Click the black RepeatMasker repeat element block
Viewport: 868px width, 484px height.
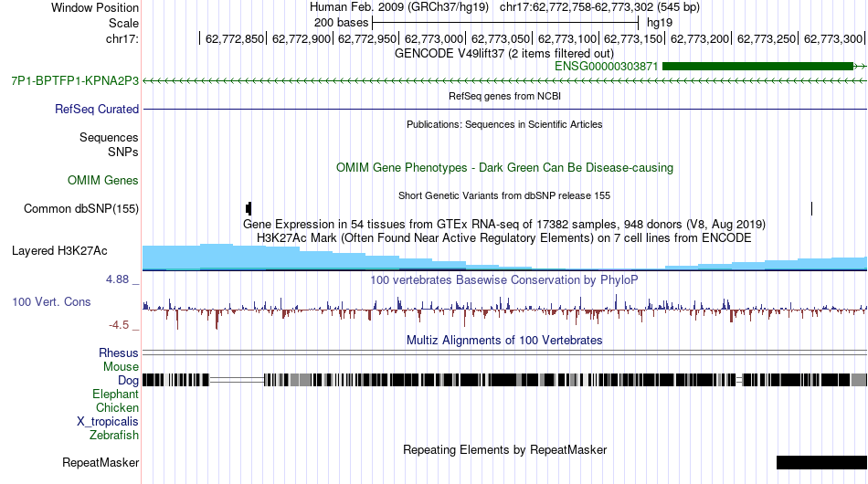point(821,462)
